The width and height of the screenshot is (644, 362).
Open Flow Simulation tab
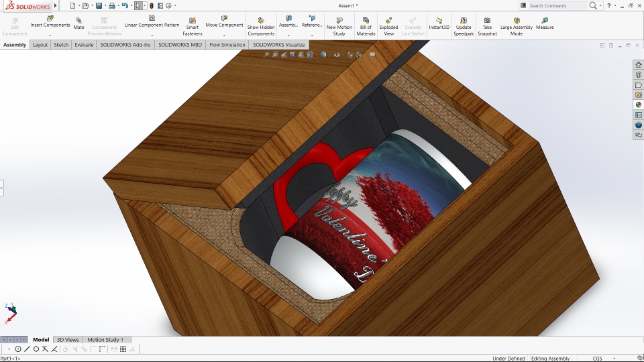pos(227,45)
